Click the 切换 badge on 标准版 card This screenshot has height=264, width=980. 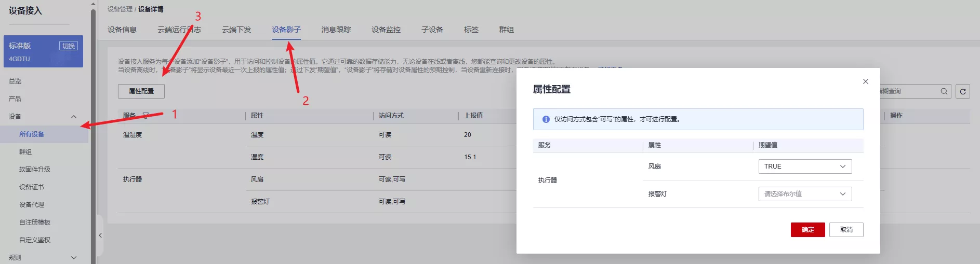[69, 46]
